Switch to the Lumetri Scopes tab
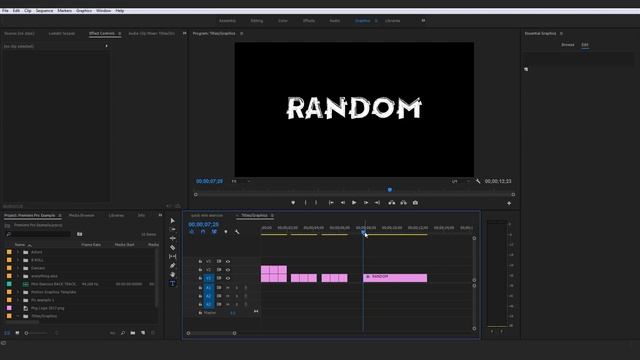This screenshot has height=360, width=640. 62,33
